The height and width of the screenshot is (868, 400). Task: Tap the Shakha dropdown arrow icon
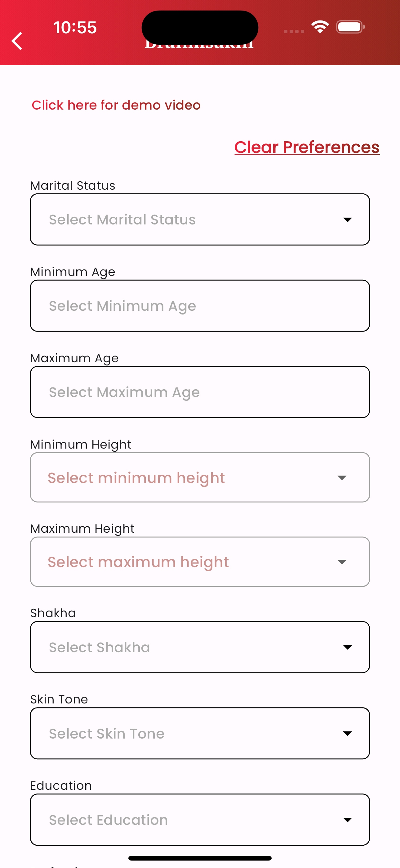(348, 647)
